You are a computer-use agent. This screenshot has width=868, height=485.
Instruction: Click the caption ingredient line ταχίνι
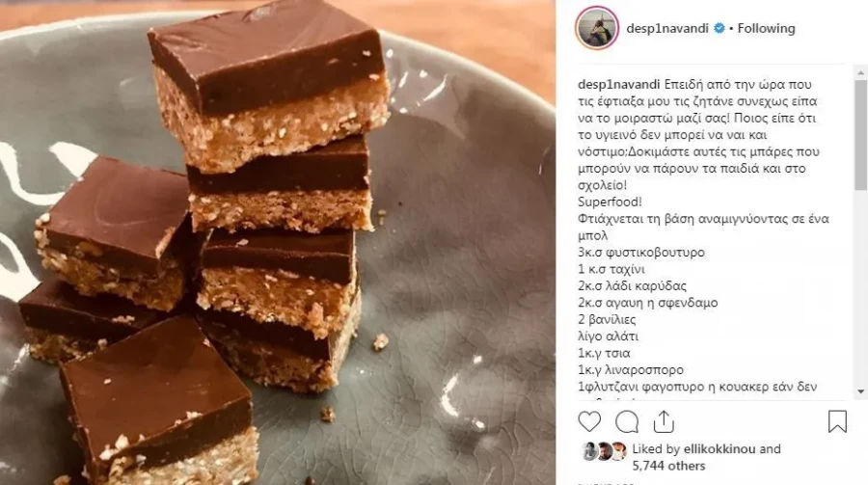click(x=611, y=270)
